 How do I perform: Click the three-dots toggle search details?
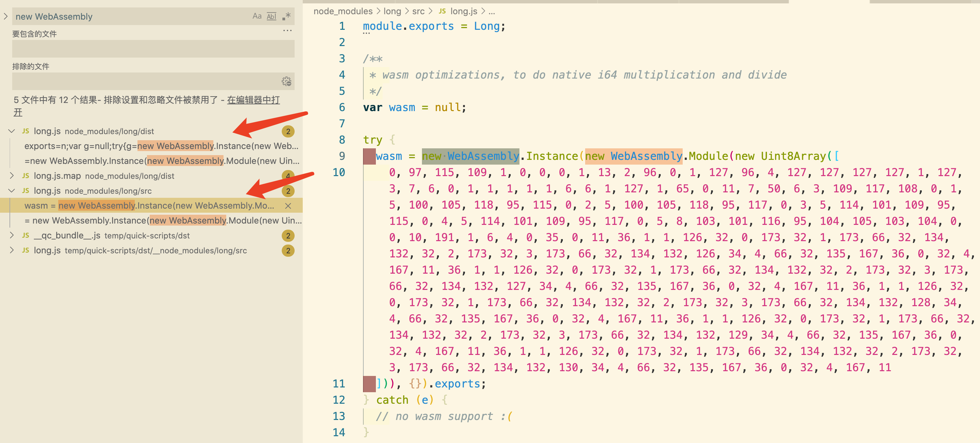(x=287, y=30)
